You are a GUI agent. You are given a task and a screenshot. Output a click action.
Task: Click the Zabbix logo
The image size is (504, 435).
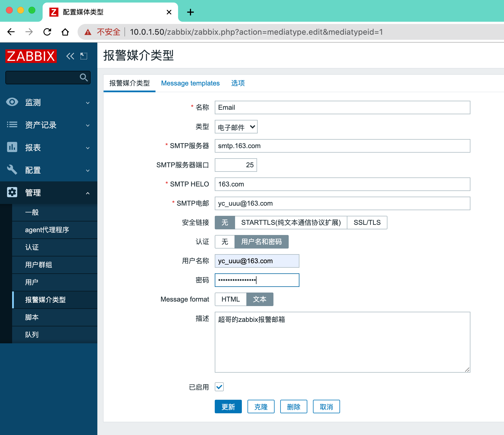click(31, 56)
